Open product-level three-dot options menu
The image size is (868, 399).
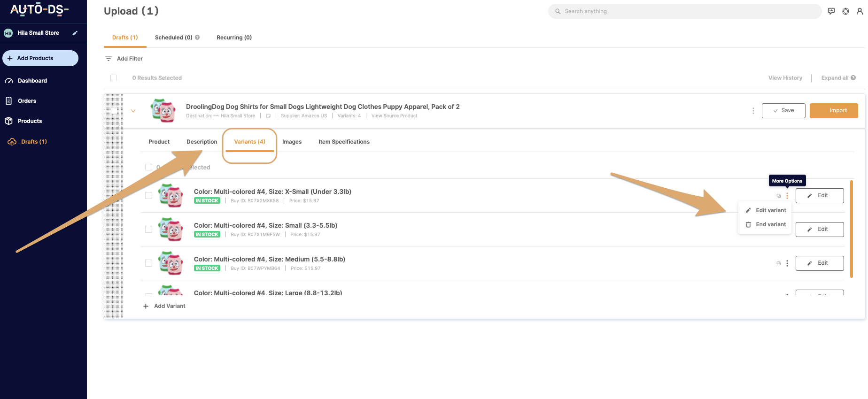(x=753, y=111)
